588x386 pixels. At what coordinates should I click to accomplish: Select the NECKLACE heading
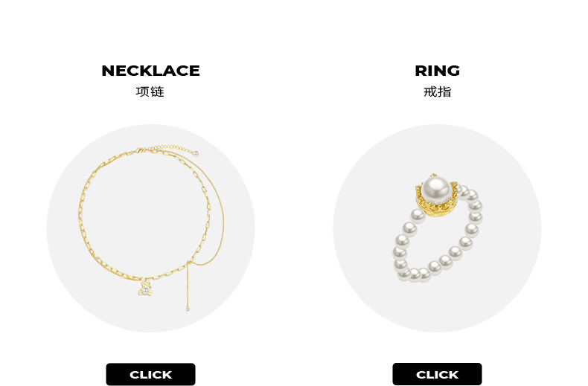150,71
